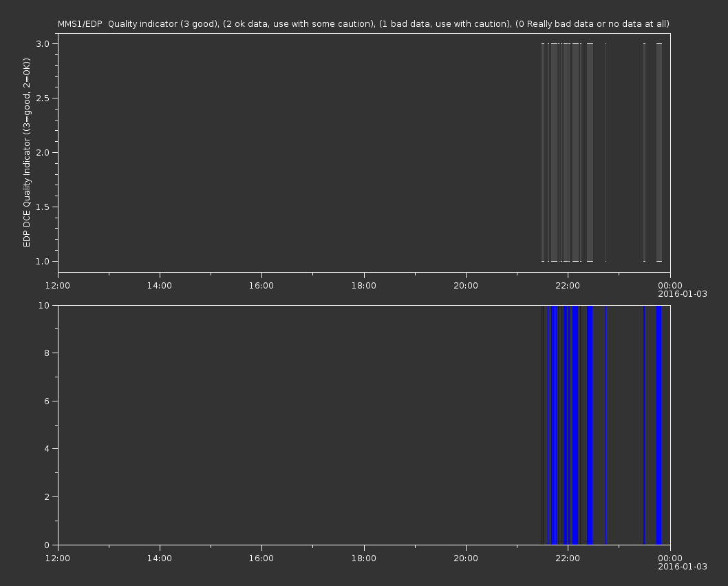728x586 pixels.
Task: Click the gray band before 00:00 in quality plot
Action: click(659, 152)
